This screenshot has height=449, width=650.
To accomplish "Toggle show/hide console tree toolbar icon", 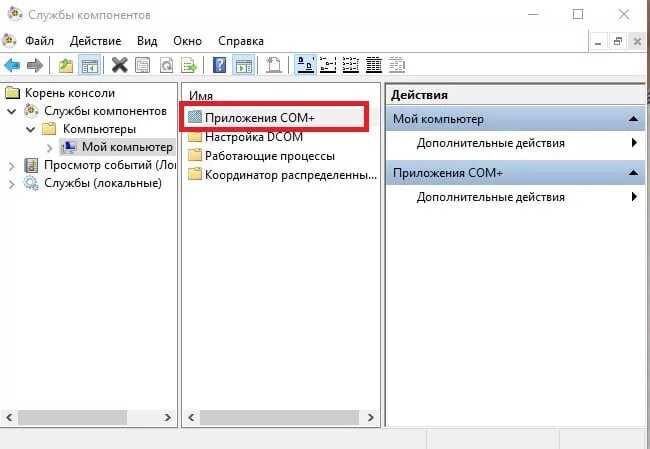I will 90,65.
